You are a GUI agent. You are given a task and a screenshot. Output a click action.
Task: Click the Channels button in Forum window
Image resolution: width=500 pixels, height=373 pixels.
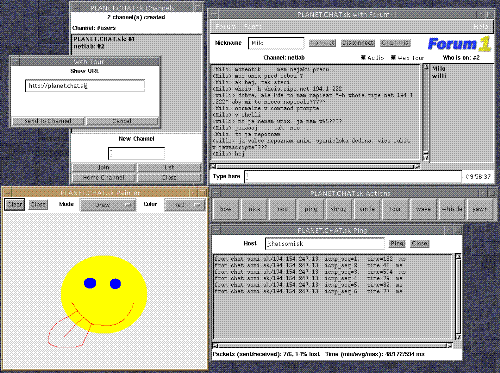[x=395, y=43]
